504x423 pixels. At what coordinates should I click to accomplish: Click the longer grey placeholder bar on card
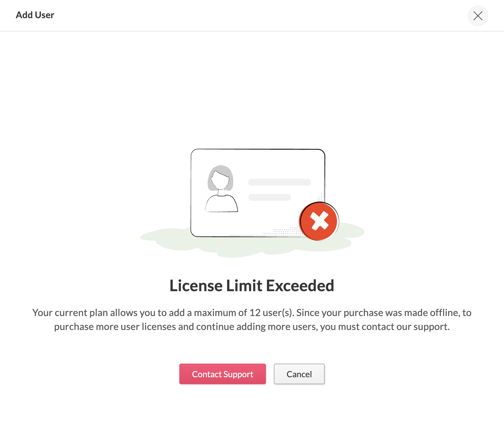pos(279,182)
